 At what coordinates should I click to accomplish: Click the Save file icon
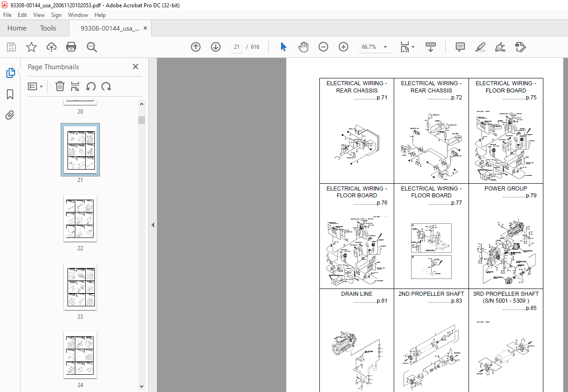point(11,47)
